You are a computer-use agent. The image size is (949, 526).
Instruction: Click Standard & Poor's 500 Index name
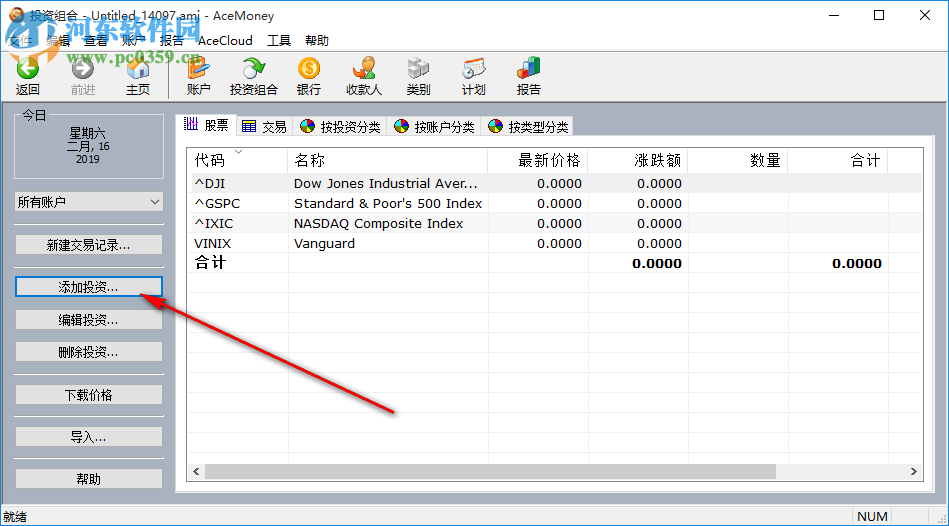click(388, 203)
